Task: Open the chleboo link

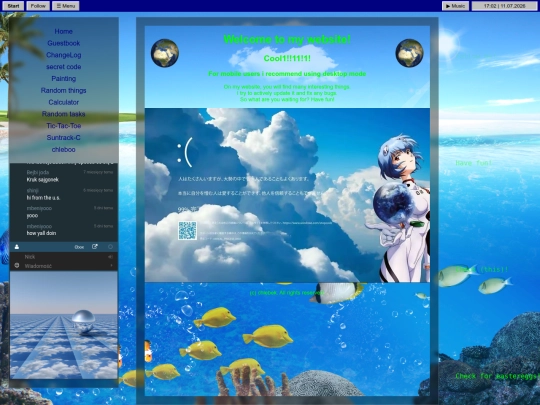Action: point(63,149)
